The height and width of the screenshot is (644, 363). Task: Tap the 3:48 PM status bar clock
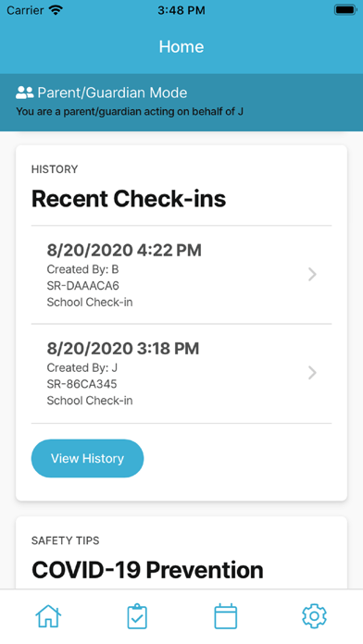(x=181, y=10)
